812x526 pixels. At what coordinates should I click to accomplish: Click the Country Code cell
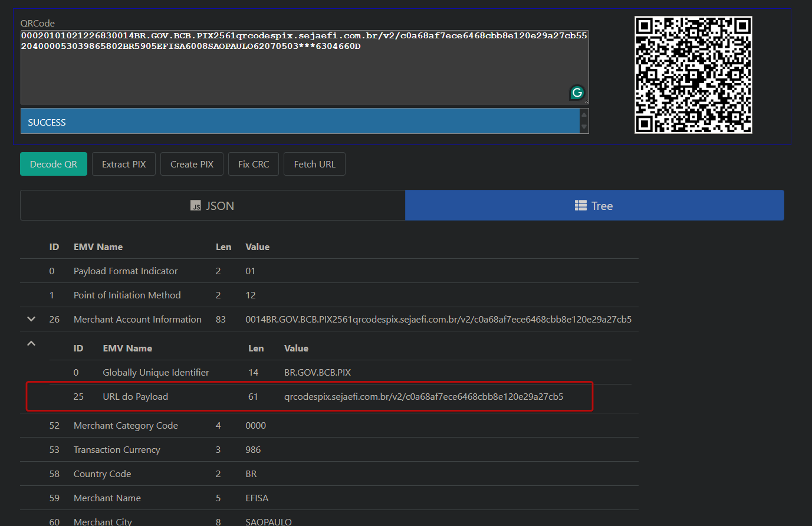(x=102, y=474)
